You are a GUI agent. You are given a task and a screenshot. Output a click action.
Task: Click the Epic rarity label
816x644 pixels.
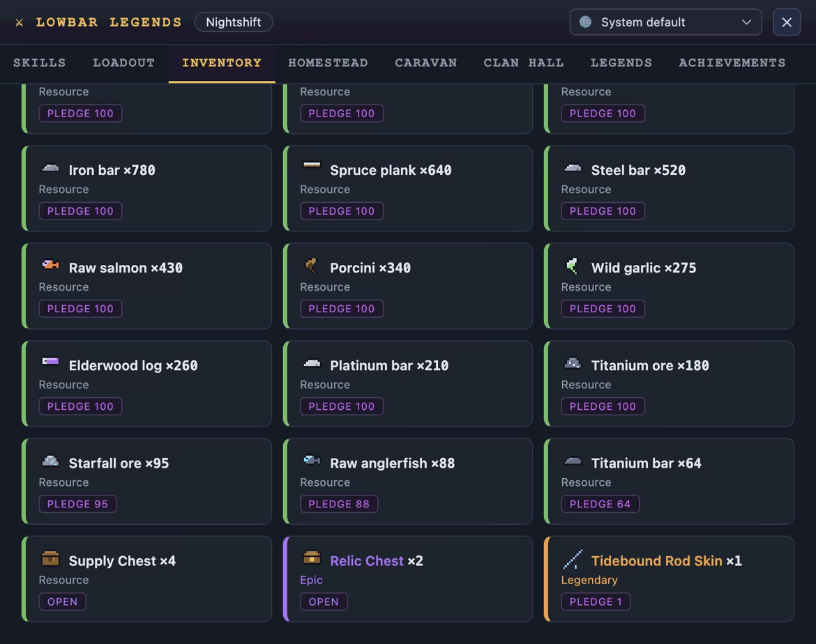(311, 580)
